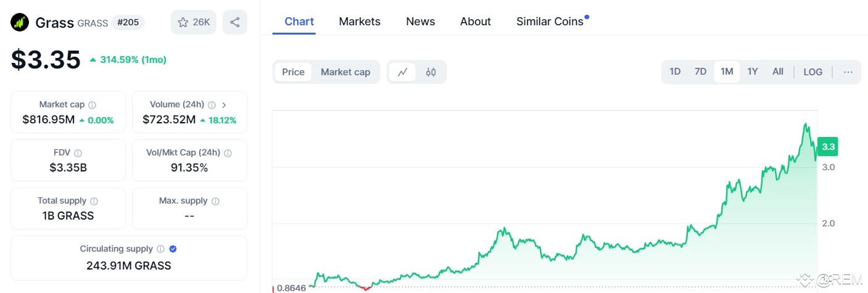Screen dimensions: 868x293
Task: Toggle chart to Price view
Action: tap(293, 72)
